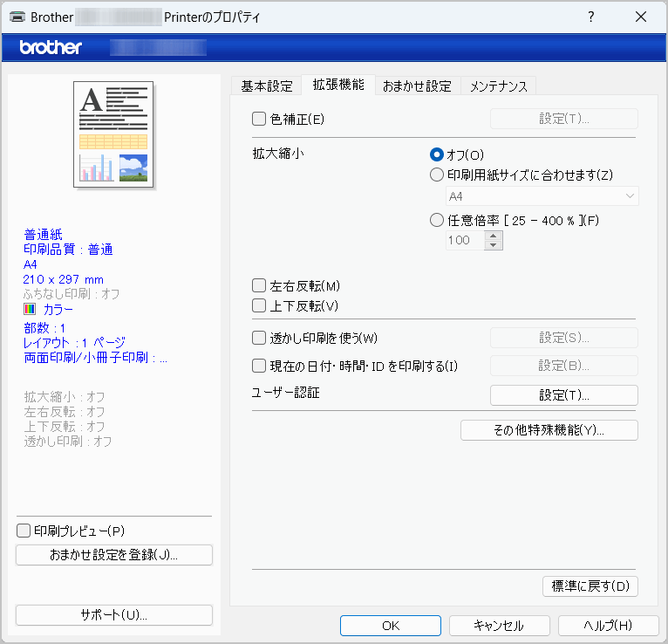Click the ヘルプ(H) button

608,626
